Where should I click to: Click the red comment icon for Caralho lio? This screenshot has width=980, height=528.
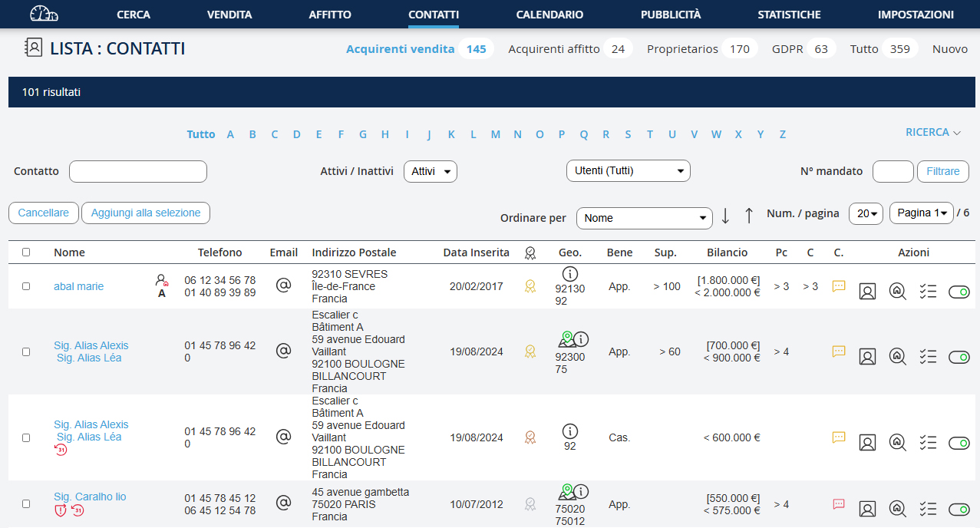coord(839,504)
